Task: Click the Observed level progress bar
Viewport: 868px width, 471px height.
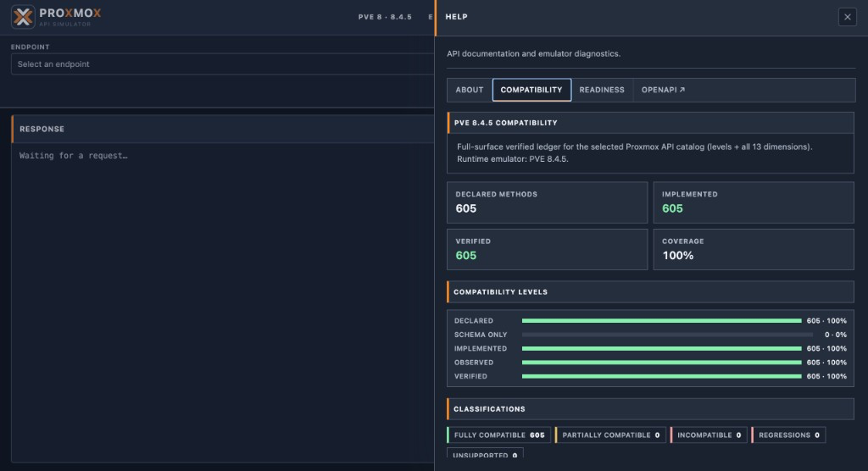Action: pos(661,363)
